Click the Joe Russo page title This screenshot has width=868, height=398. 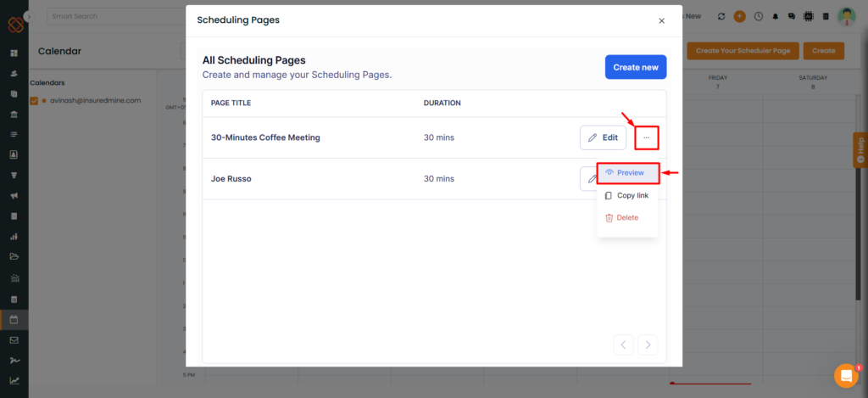point(231,179)
